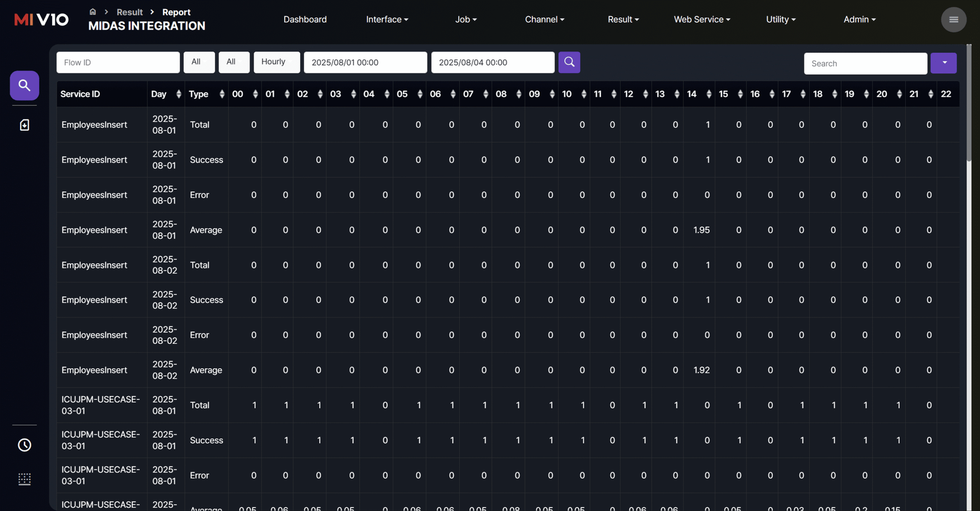Focus the Flow ID input field
This screenshot has height=511, width=980.
118,62
